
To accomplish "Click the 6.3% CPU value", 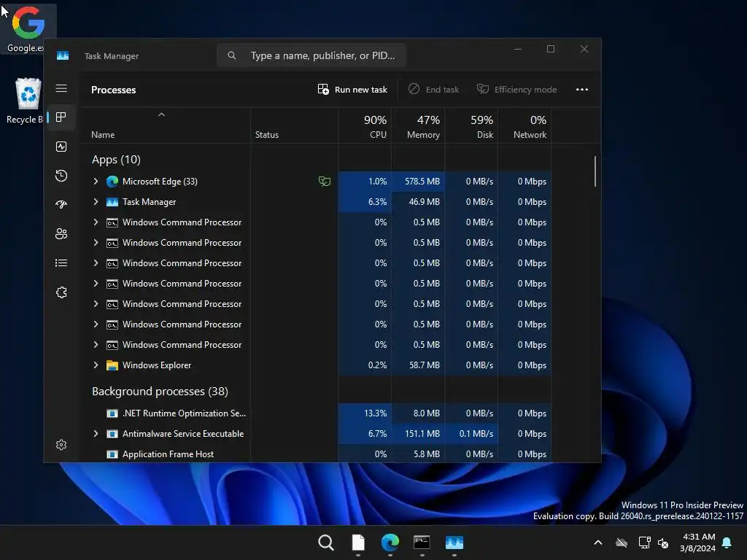I will pyautogui.click(x=377, y=202).
